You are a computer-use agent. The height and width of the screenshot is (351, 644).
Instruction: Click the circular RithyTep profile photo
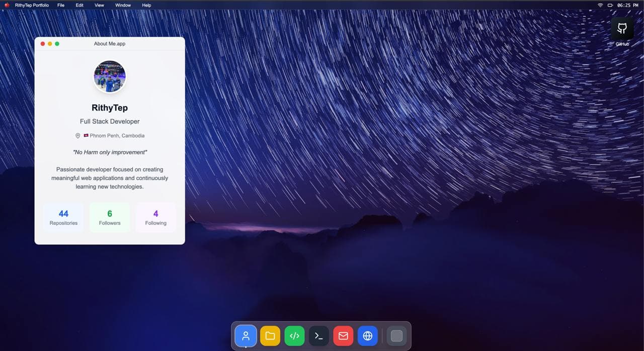109,76
